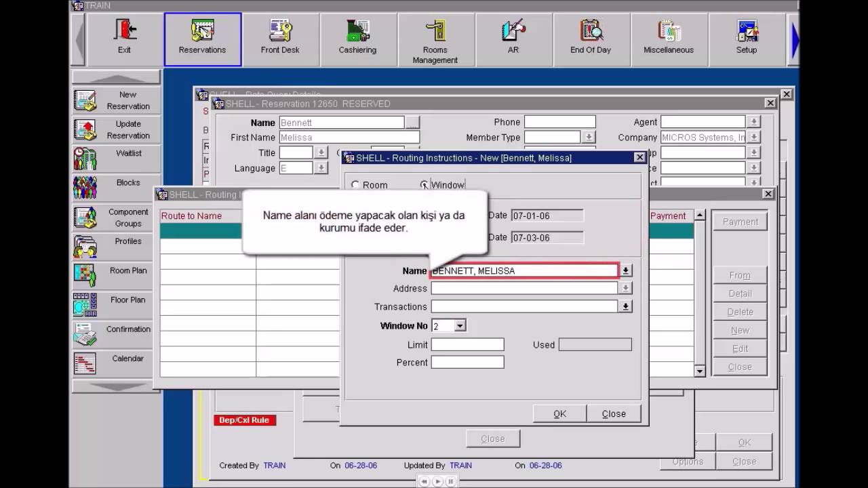Switch to the Miscellaneous module

coord(668,39)
